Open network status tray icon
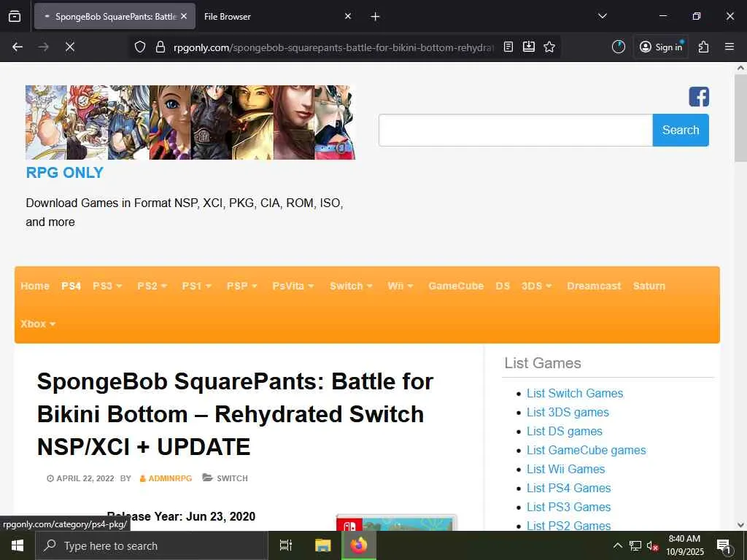The width and height of the screenshot is (747, 560). click(635, 545)
